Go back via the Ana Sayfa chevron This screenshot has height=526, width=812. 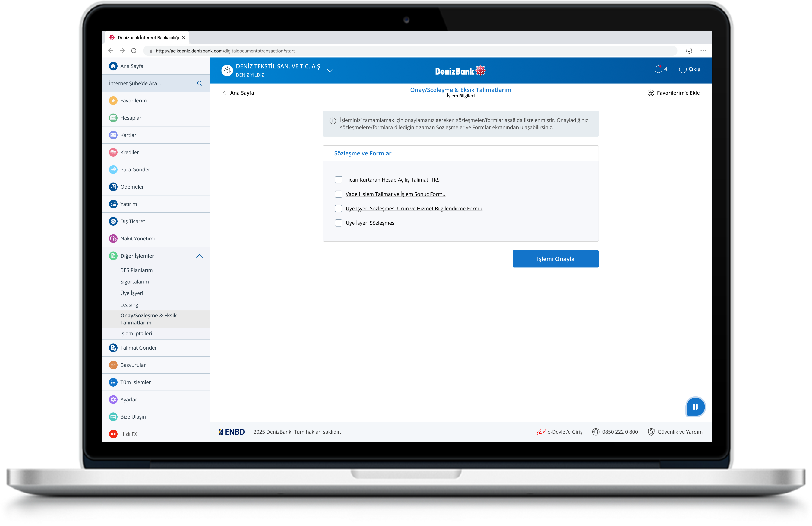click(224, 93)
